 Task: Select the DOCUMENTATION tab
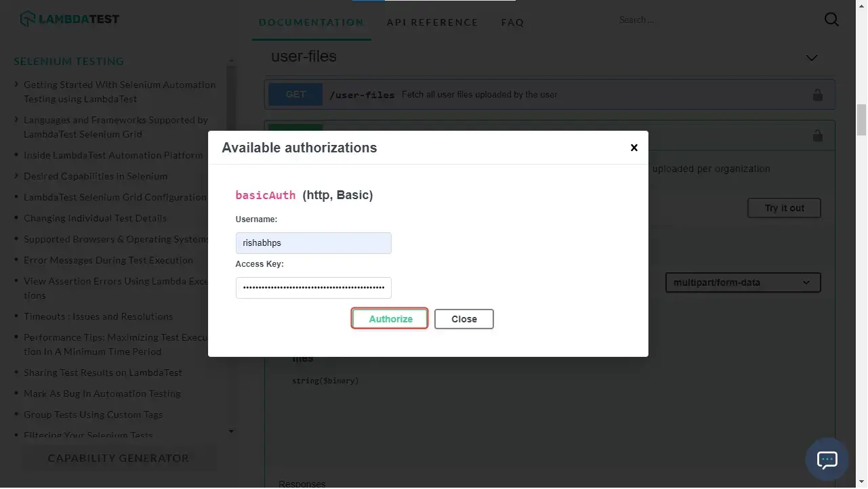tap(311, 22)
